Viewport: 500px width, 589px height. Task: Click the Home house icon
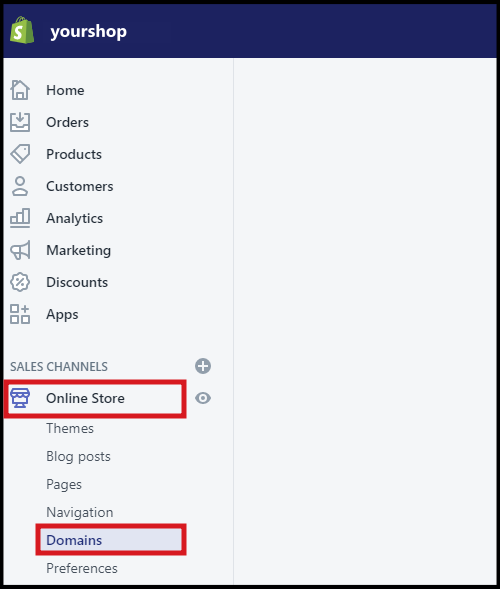coord(20,90)
